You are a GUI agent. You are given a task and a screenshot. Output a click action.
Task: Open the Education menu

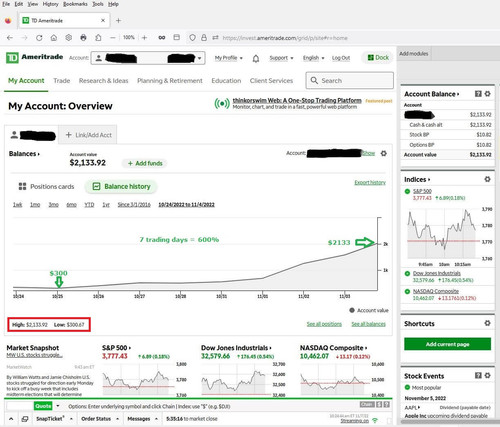[226, 81]
